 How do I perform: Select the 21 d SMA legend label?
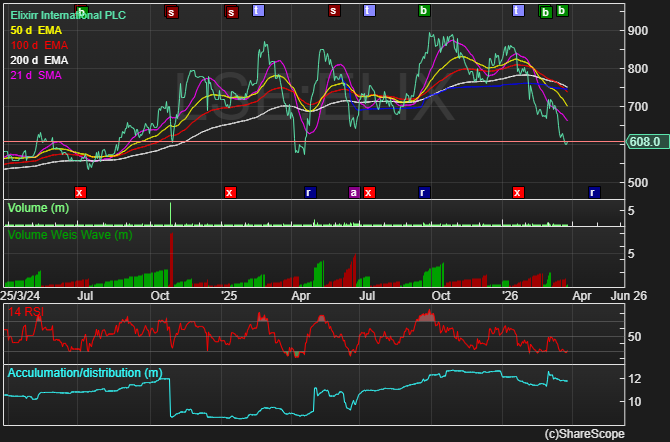[36, 76]
